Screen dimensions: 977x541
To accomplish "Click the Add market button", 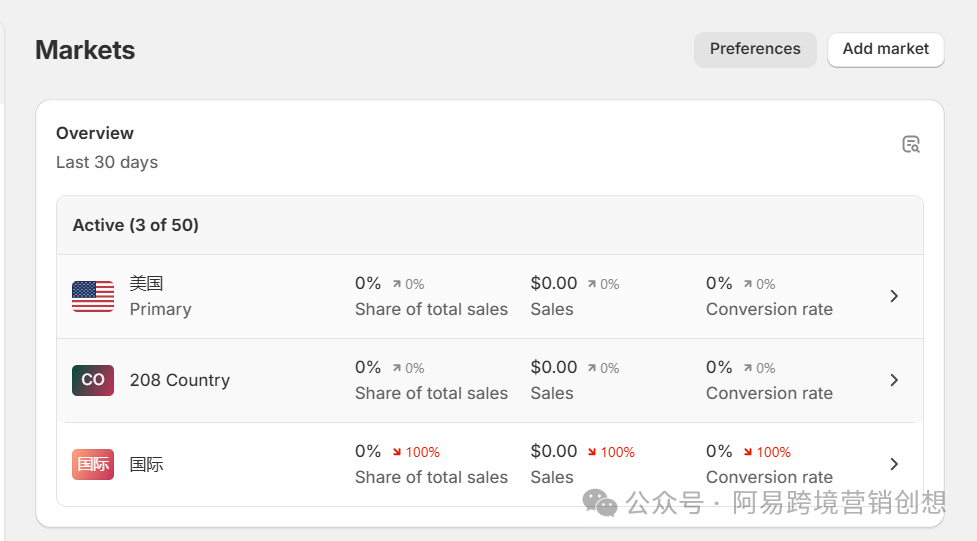I will coord(885,49).
